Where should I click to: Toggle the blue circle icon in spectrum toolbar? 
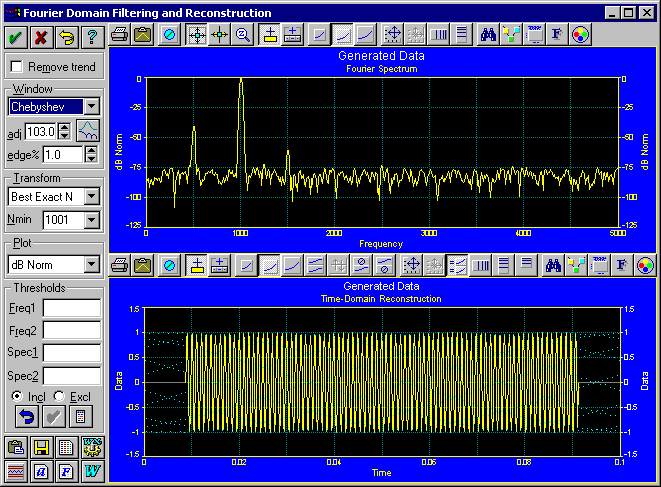[x=169, y=35]
